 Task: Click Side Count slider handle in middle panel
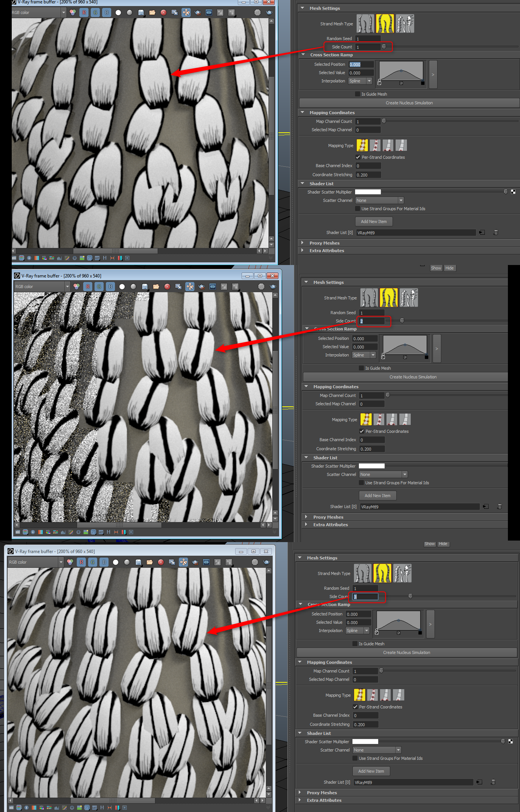(402, 321)
